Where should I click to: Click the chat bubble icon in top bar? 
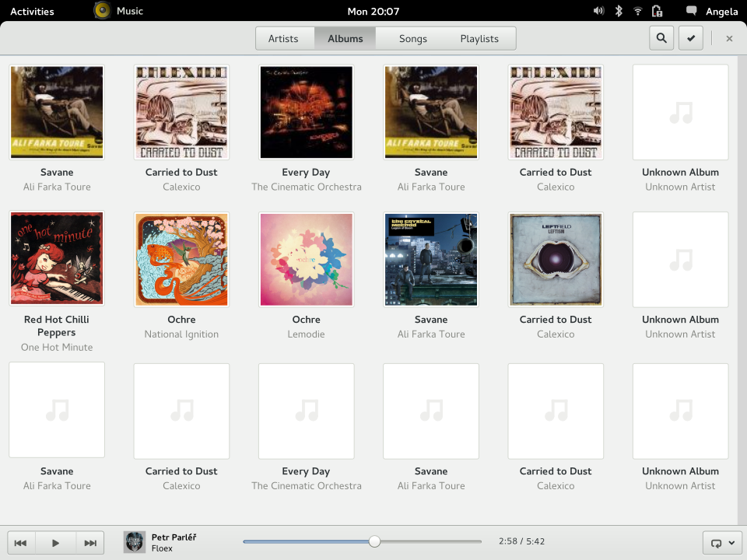(691, 10)
